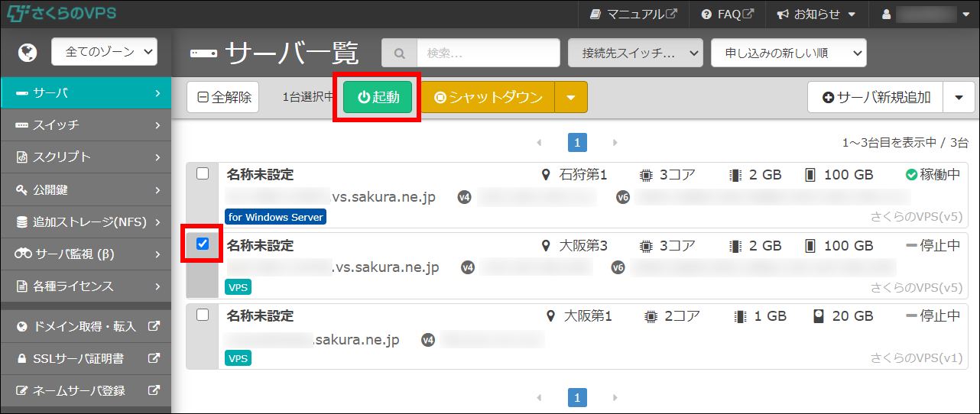The image size is (980, 414).
Task: Click サーバ新規追加 button
Action: pos(876,97)
